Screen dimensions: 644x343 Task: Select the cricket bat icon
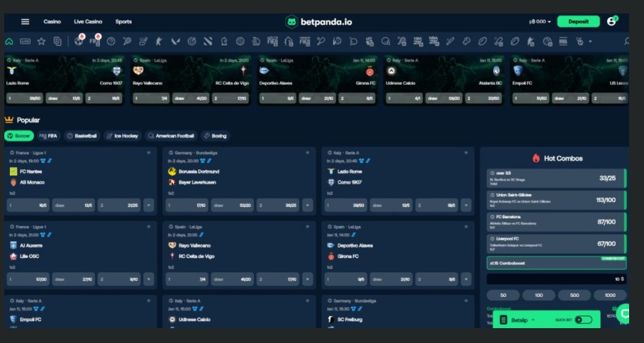pyautogui.click(x=450, y=41)
